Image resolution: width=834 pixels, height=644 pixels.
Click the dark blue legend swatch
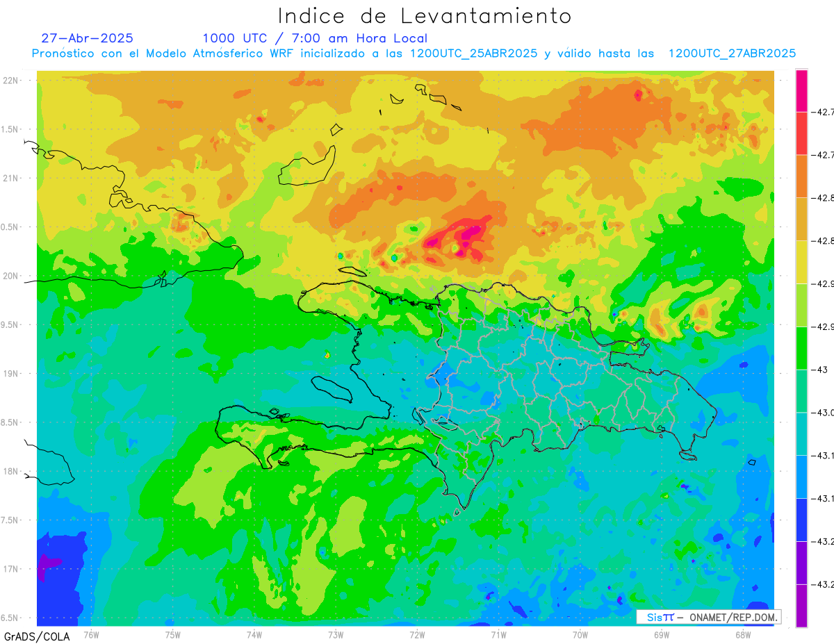[x=801, y=520]
